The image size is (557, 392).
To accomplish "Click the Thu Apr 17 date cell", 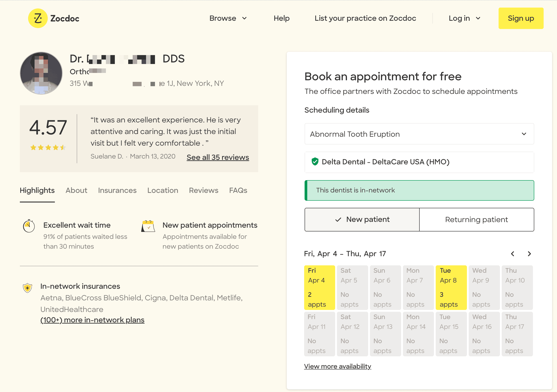I will point(517,334).
